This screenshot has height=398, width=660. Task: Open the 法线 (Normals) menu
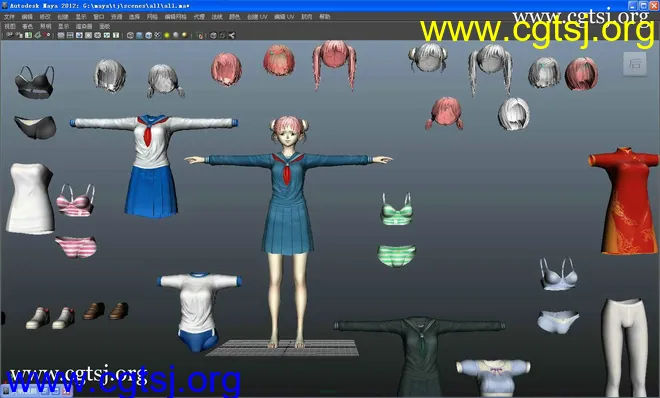coord(217,17)
